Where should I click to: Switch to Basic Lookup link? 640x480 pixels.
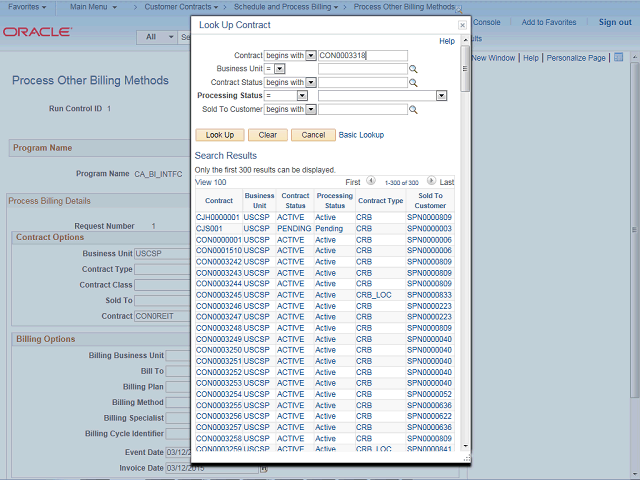coord(361,134)
